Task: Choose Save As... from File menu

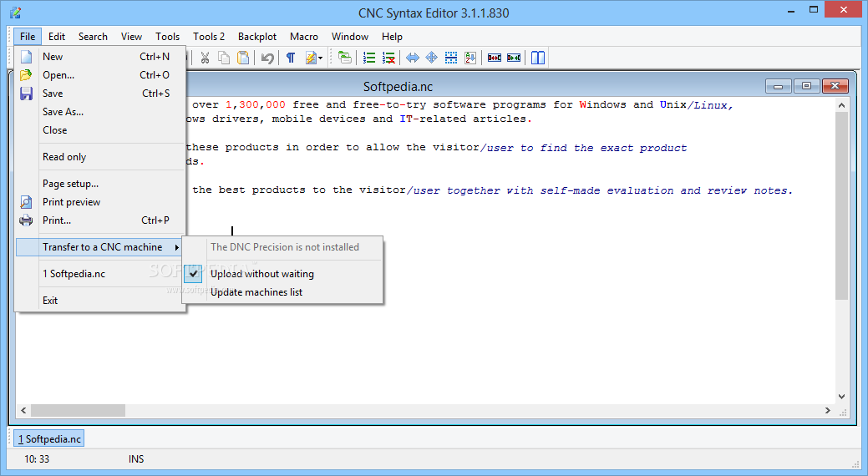Action: 63,112
